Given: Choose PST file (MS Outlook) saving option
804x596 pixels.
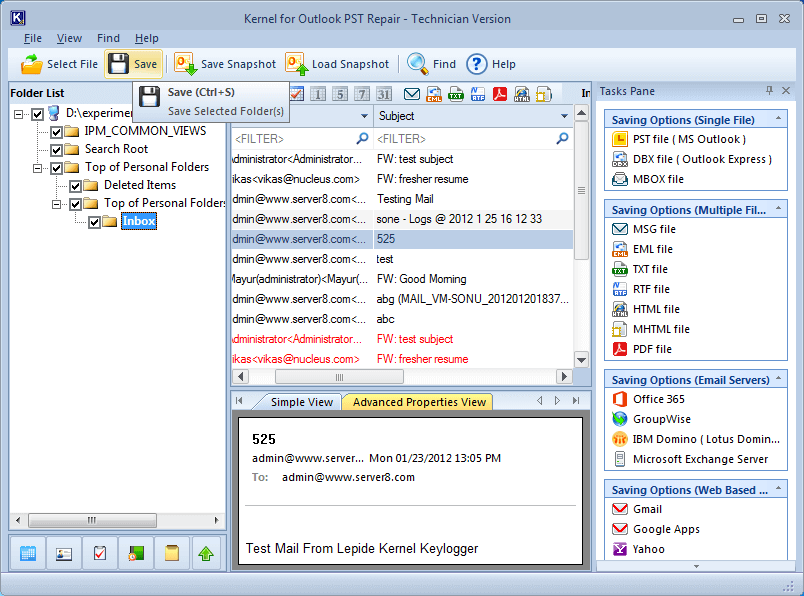Looking at the screenshot, I should click(x=679, y=139).
